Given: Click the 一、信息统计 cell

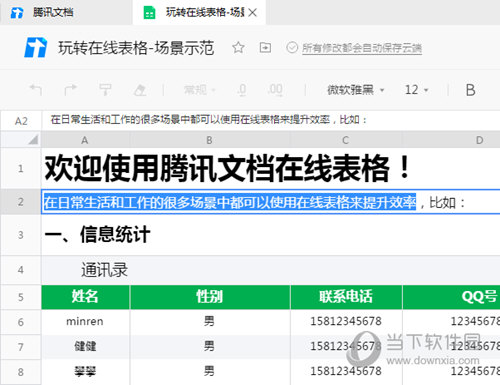Looking at the screenshot, I should [x=97, y=234].
